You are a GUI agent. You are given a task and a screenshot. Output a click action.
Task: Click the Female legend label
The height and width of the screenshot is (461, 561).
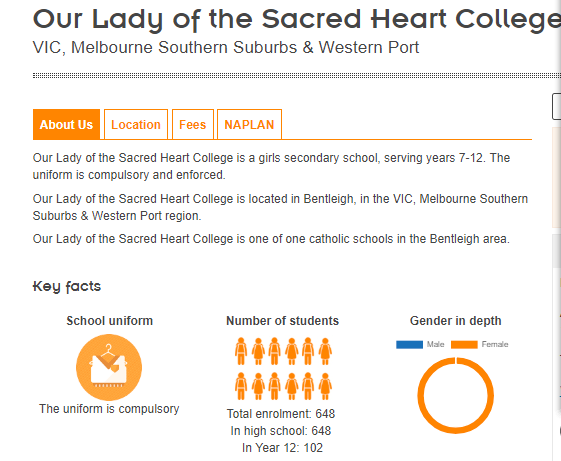pyautogui.click(x=495, y=344)
